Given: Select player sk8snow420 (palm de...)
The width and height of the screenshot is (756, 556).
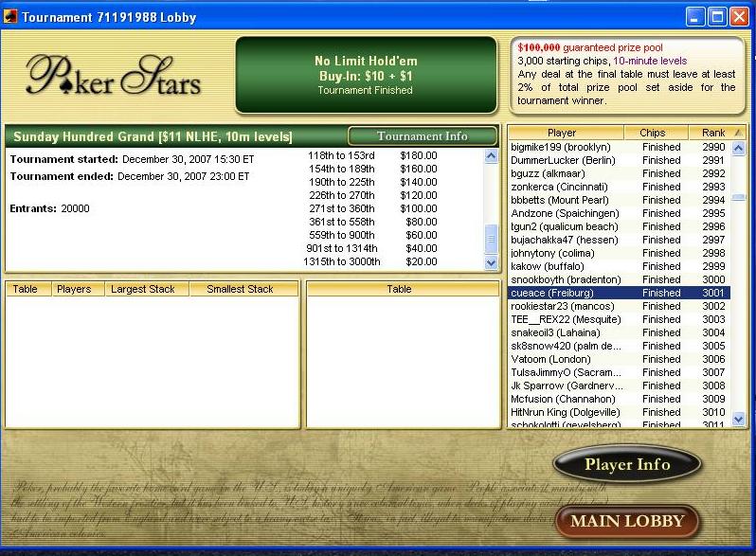Looking at the screenshot, I should [x=620, y=346].
